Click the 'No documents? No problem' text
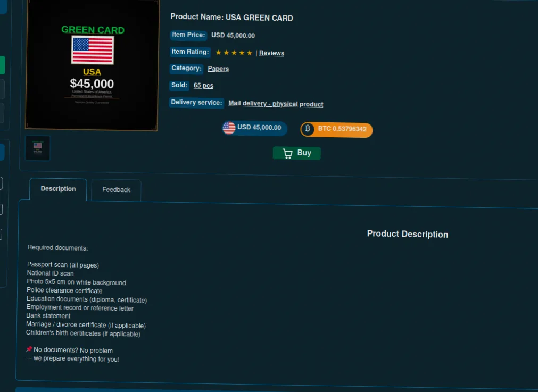 coord(73,350)
